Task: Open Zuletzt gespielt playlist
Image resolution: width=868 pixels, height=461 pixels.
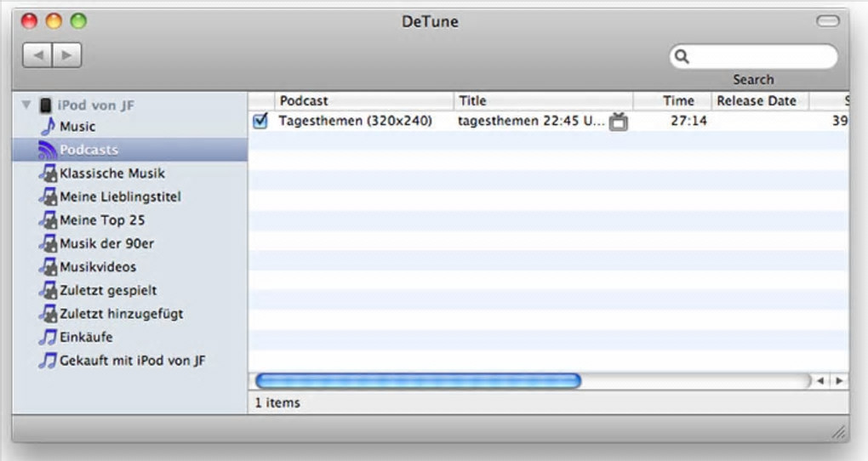Action: 109,291
